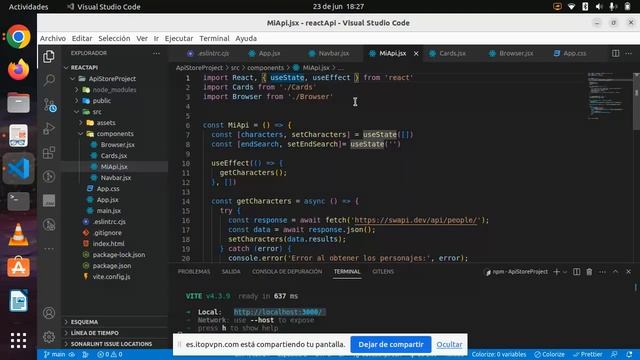Open terminal launch profile dropdown arrow
The image size is (640, 360).
coord(565,272)
